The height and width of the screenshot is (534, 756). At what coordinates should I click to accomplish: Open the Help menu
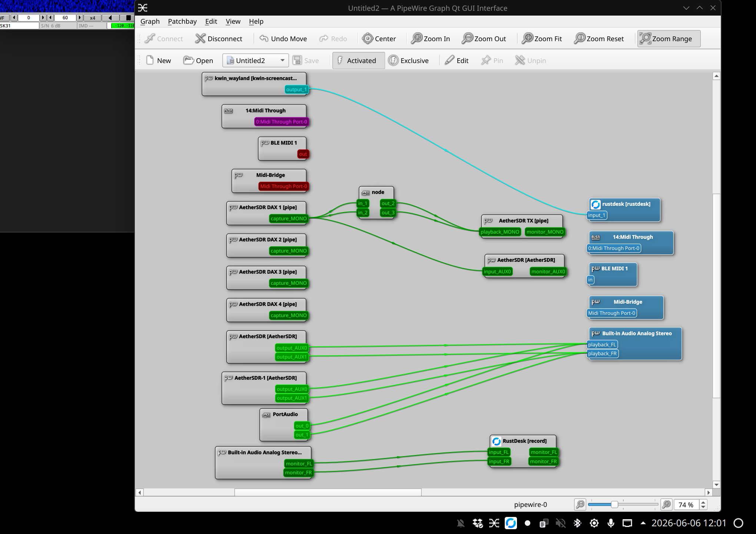coord(256,22)
